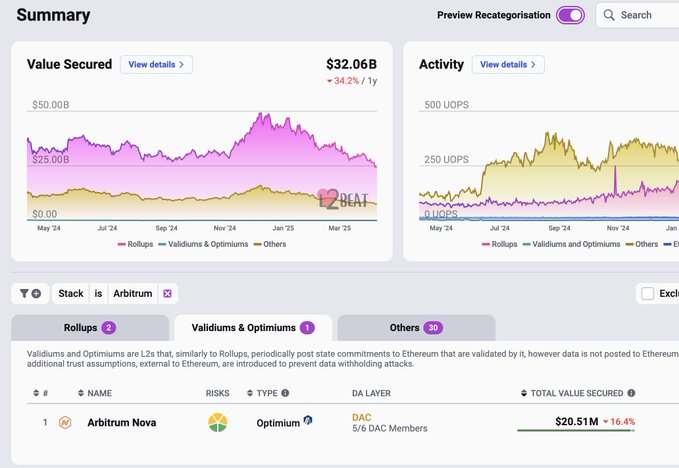The height and width of the screenshot is (468, 679).
Task: Click the Rollups legend swatch in Value Secured
Action: click(x=122, y=244)
